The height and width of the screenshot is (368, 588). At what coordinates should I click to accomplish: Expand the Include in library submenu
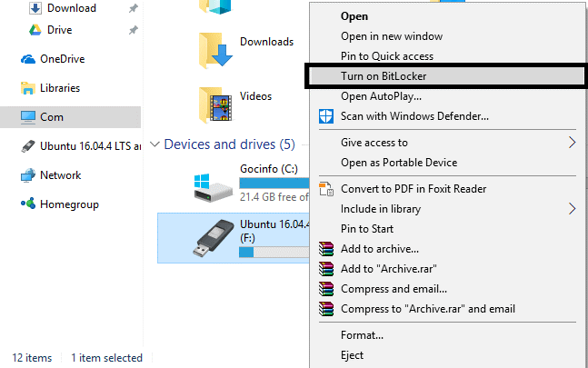tap(572, 209)
